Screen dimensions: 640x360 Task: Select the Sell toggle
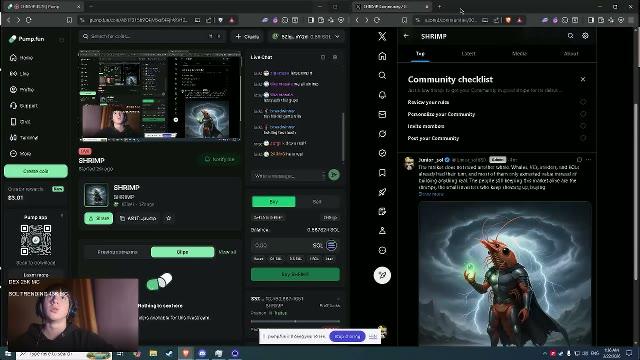coord(317,202)
